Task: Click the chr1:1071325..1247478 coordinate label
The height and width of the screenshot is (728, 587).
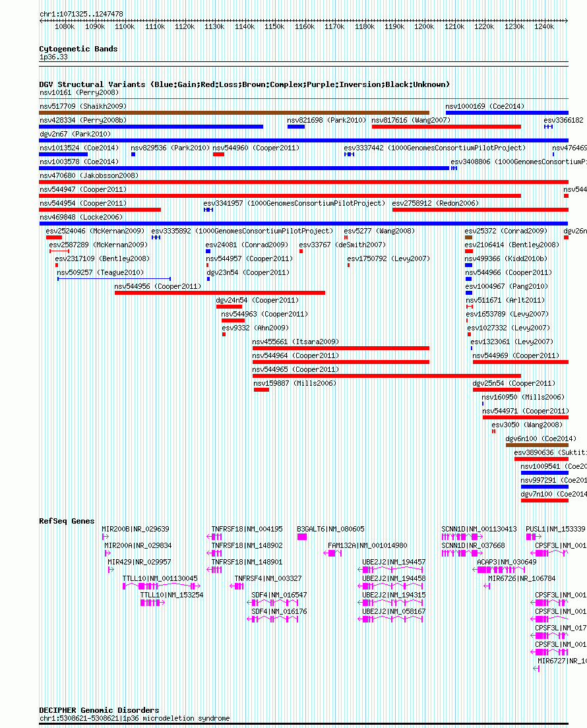Action: [x=81, y=15]
